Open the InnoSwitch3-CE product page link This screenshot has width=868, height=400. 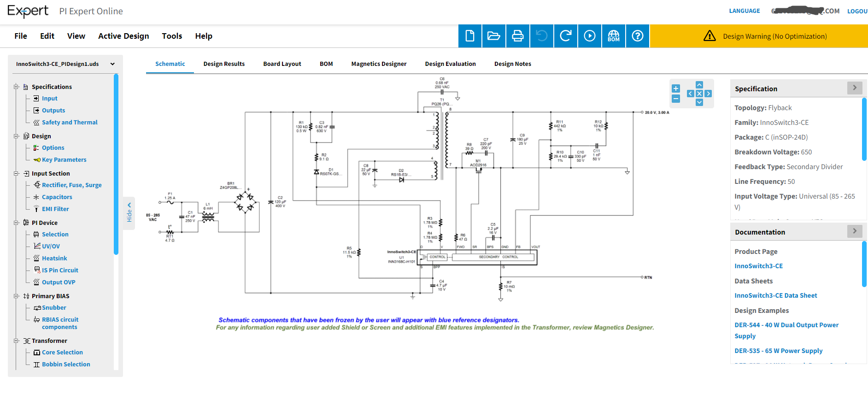[x=758, y=266]
